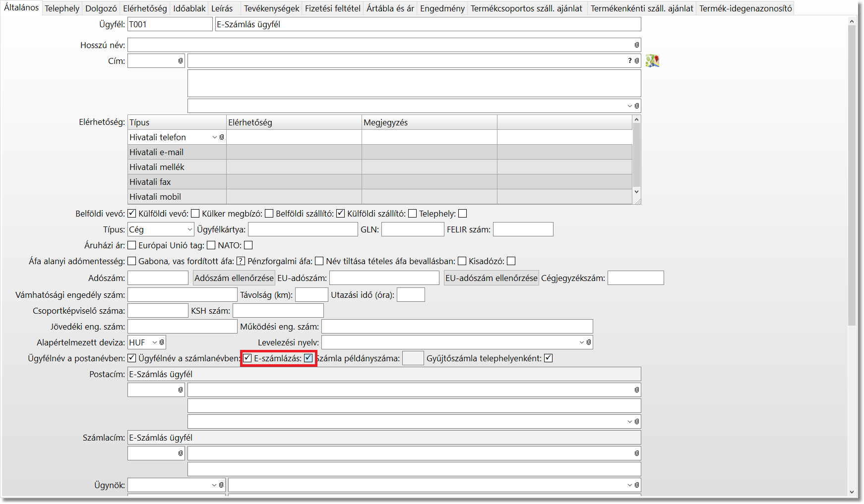Open the Típus dropdown showing Cég
This screenshot has width=864, height=504.
coord(189,229)
